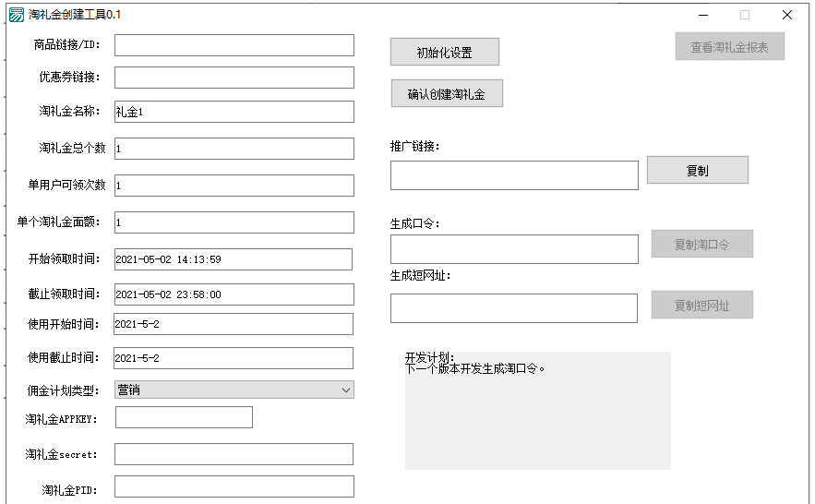Click the 复制 button for promotion link
Image resolution: width=815 pixels, height=504 pixels.
tap(697, 171)
